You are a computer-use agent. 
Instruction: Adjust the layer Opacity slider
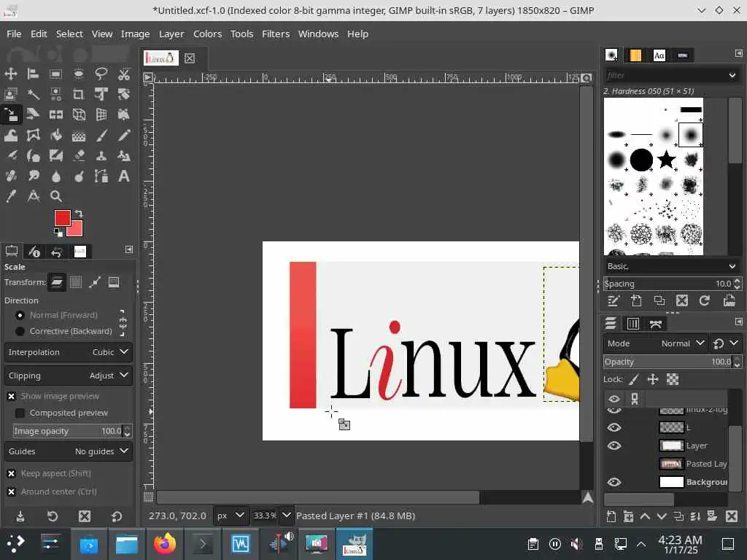pyautogui.click(x=669, y=362)
